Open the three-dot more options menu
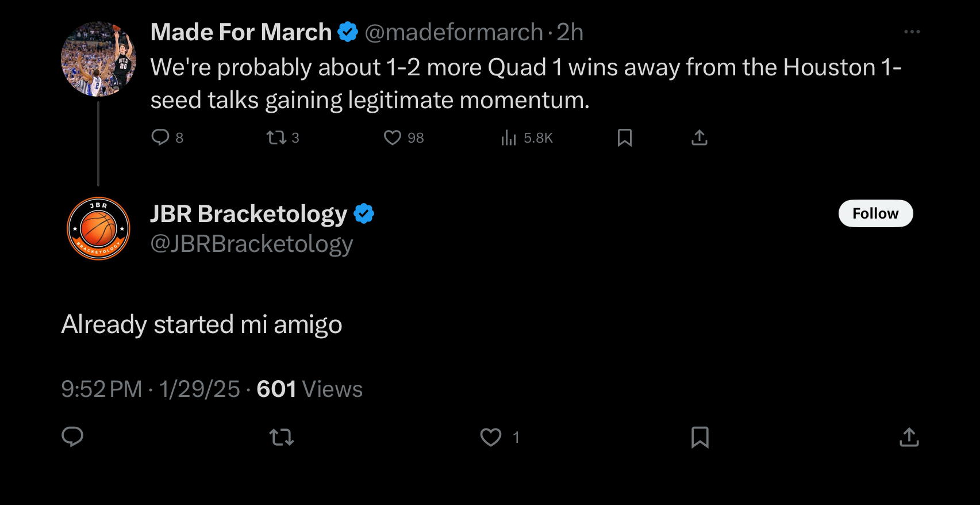Viewport: 980px width, 505px height. pyautogui.click(x=912, y=32)
